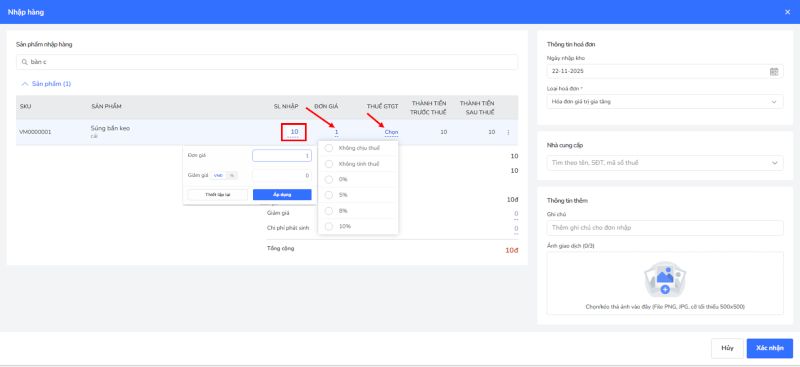
Task: Select the Không tính thuế tax option
Action: coord(358,164)
